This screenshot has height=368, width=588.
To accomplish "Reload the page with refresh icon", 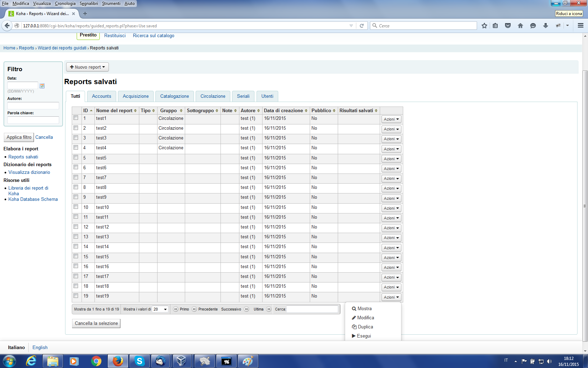I will coord(362,26).
